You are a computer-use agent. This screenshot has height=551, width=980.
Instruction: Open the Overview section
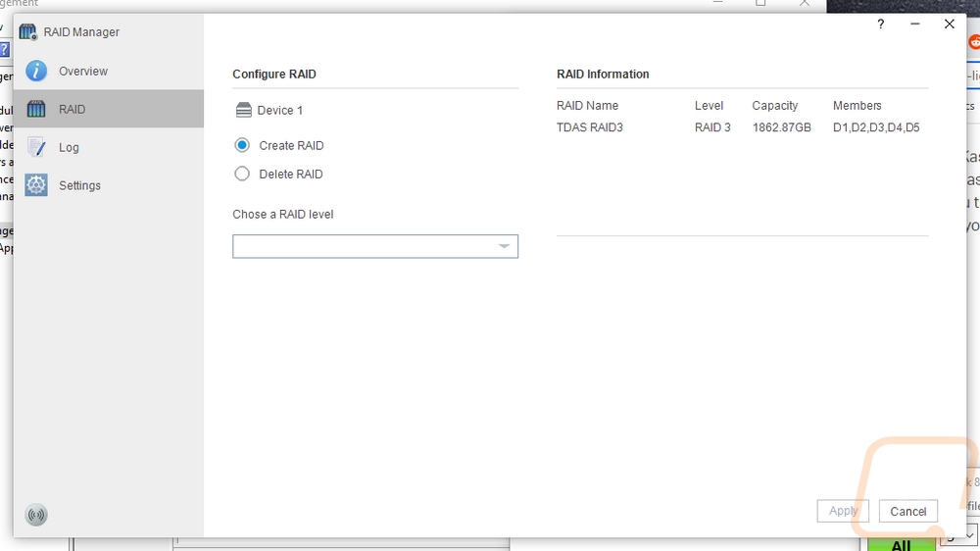point(108,72)
